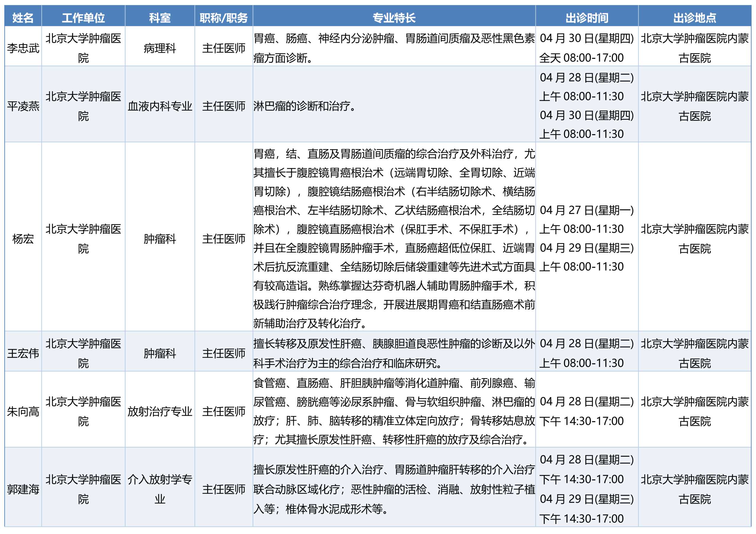Select the name cell 平凌燕
Screen dimensions: 756x534
click(x=23, y=106)
